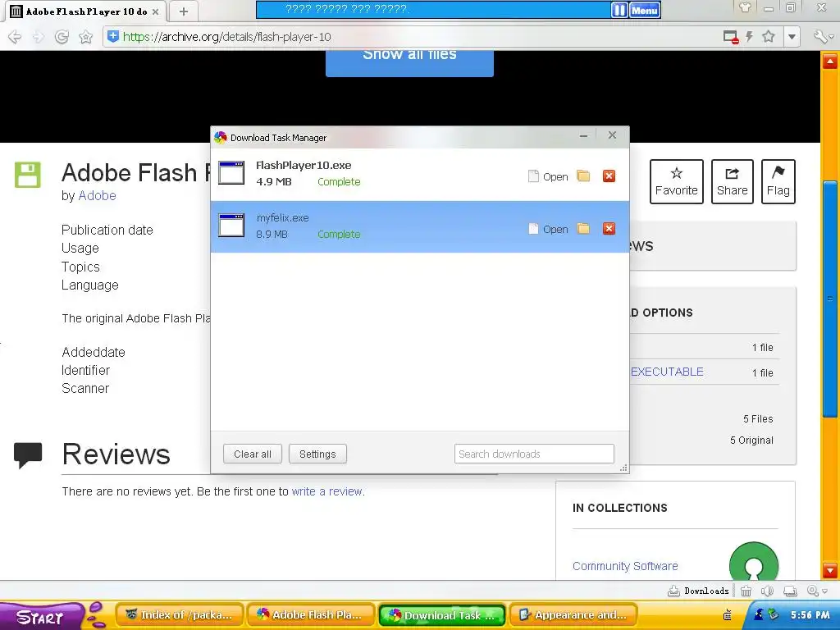Click the myfelix.exe file icon
The height and width of the screenshot is (630, 840).
[231, 225]
